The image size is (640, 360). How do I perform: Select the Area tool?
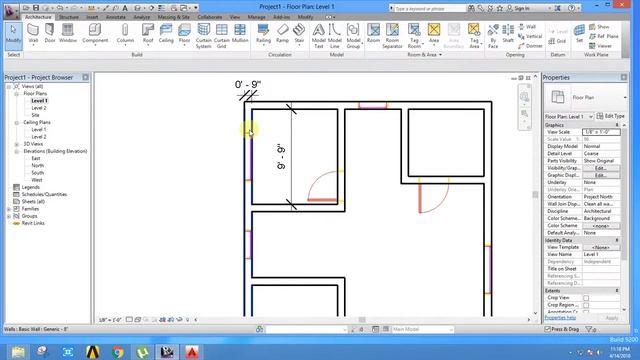tap(434, 34)
